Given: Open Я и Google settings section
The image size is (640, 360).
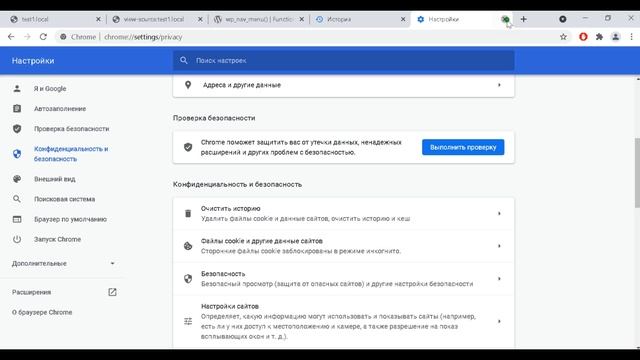Looking at the screenshot, I should [x=50, y=89].
